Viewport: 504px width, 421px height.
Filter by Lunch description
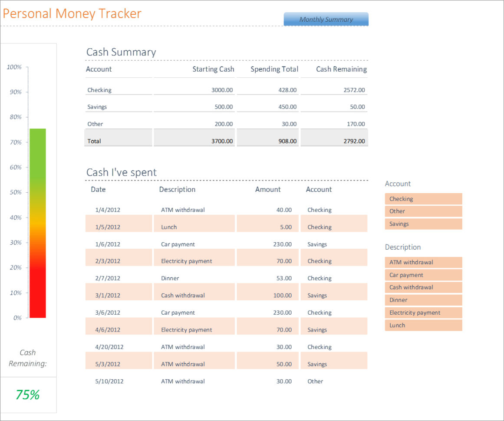tap(423, 325)
